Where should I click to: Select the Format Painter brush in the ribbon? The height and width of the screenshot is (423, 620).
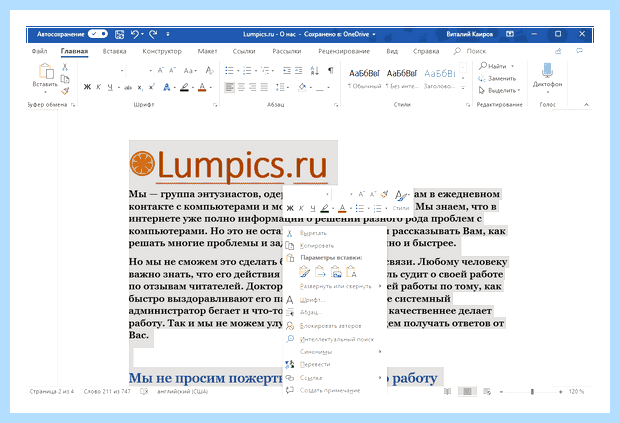(x=65, y=91)
